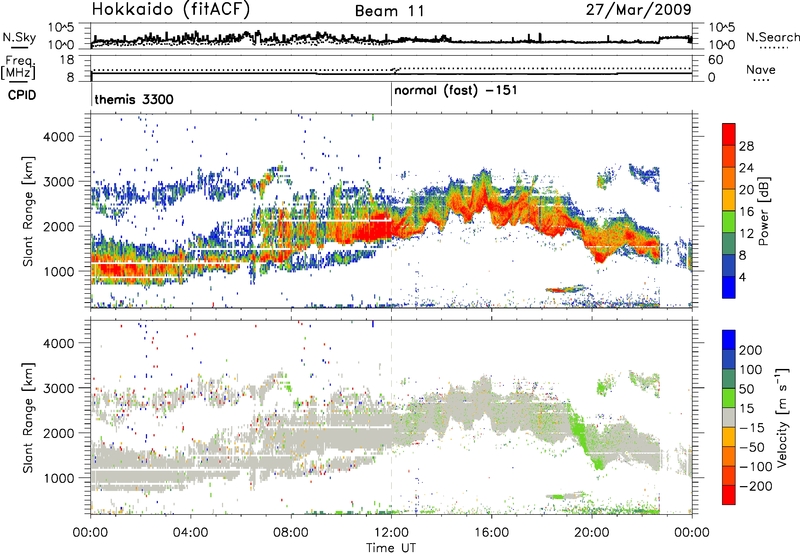Click the '20:00' time tick label
The image size is (800, 554).
(592, 533)
